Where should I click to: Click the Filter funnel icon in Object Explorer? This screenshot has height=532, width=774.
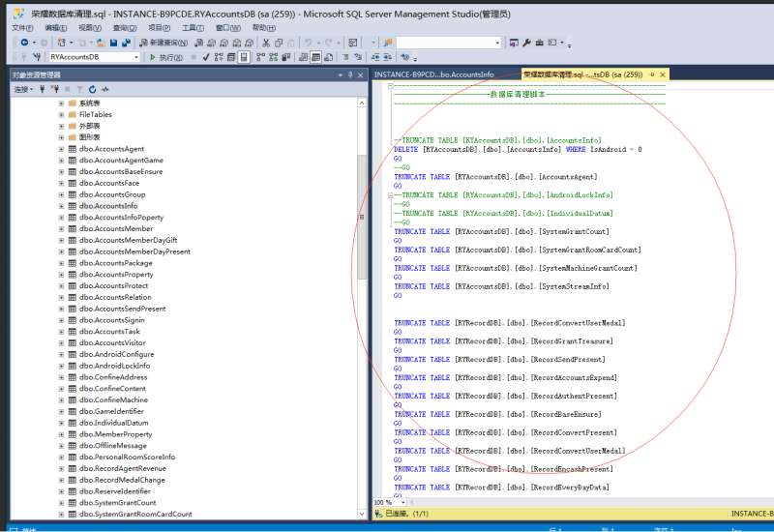tap(79, 89)
